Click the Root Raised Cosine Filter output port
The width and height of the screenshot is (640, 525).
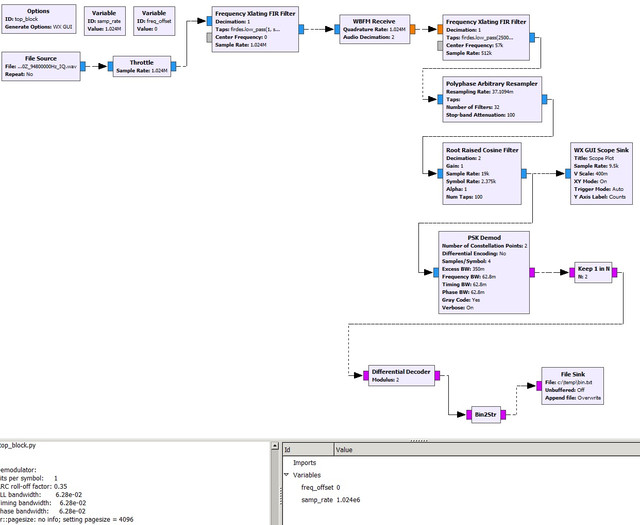tap(524, 174)
